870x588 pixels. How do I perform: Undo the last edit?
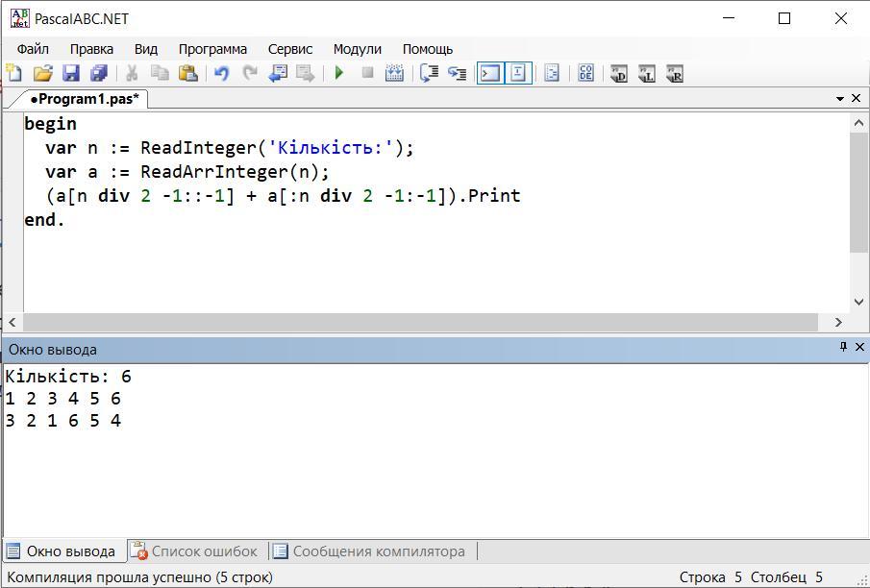[x=221, y=73]
